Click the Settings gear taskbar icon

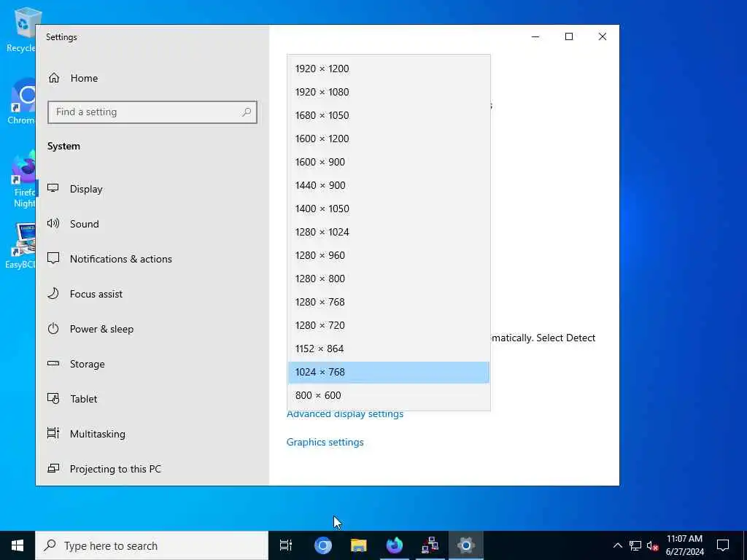click(x=466, y=545)
